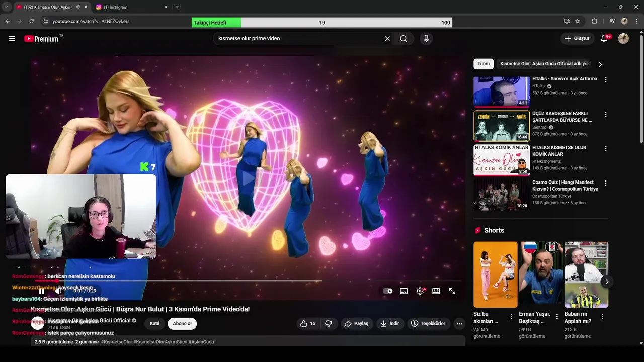Open options for 'Siz bu akımları' short
This screenshot has width=644, height=362.
point(512,317)
